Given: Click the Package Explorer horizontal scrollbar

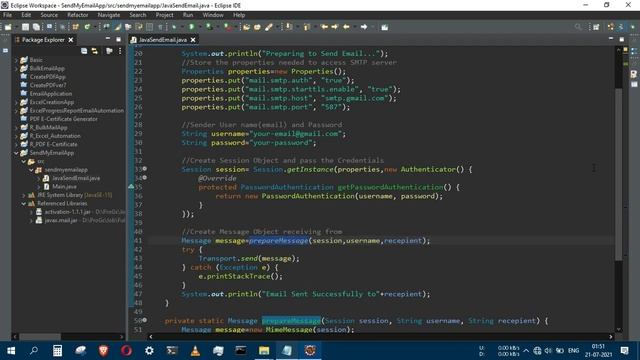Looking at the screenshot, I should click(x=40, y=337).
